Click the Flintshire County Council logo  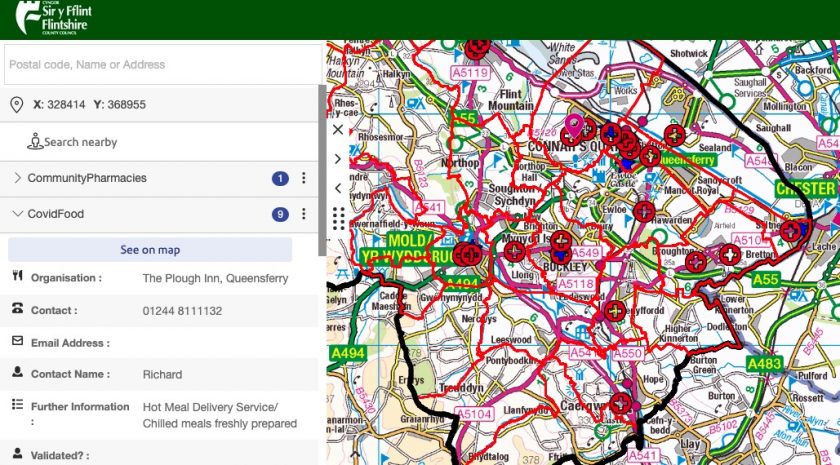pos(54,18)
